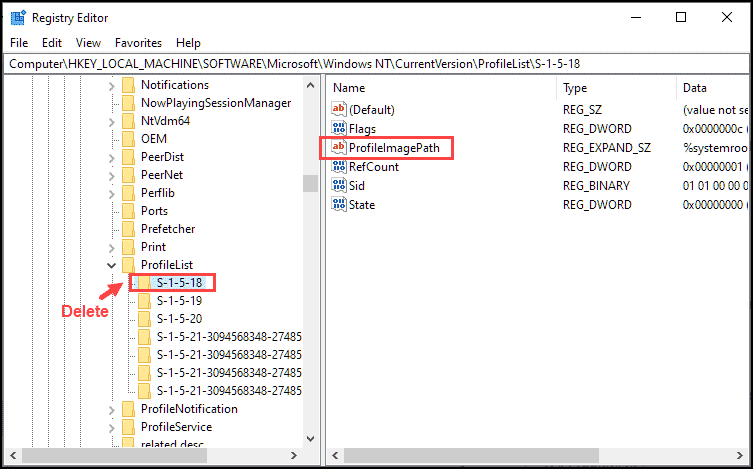Click the S-1-5-20 folder icon

point(144,319)
